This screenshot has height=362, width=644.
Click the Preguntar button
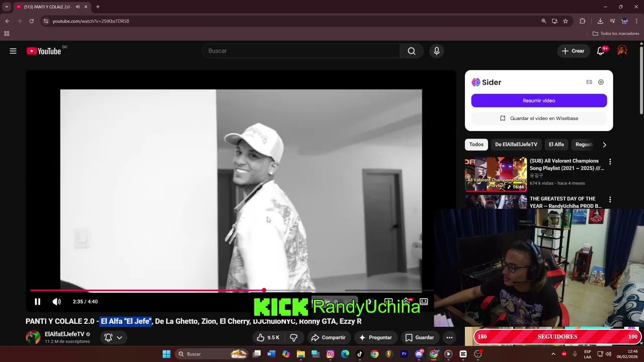pyautogui.click(x=375, y=337)
